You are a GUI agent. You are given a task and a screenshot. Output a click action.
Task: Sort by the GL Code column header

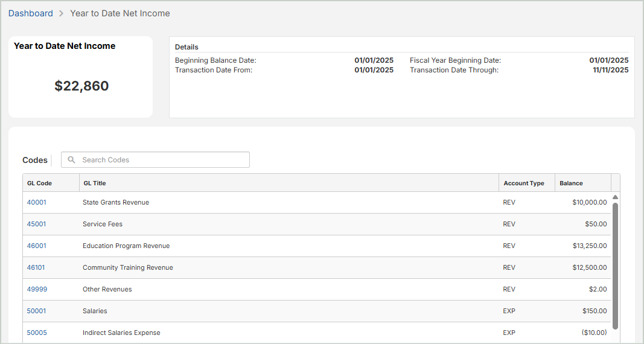[39, 183]
